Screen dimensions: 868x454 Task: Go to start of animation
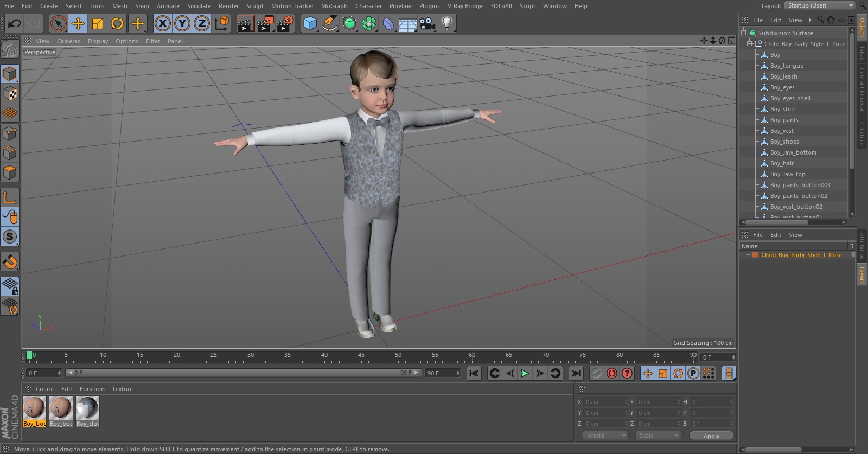click(474, 373)
